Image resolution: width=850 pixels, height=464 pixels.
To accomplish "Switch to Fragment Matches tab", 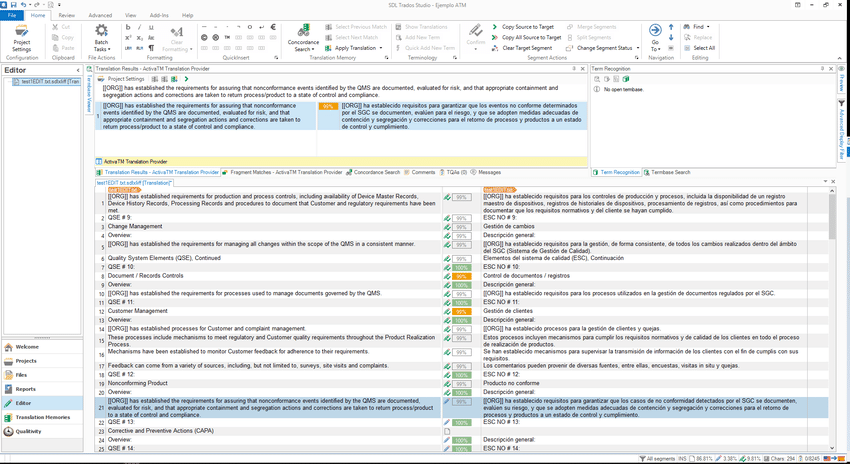I will [x=282, y=172].
